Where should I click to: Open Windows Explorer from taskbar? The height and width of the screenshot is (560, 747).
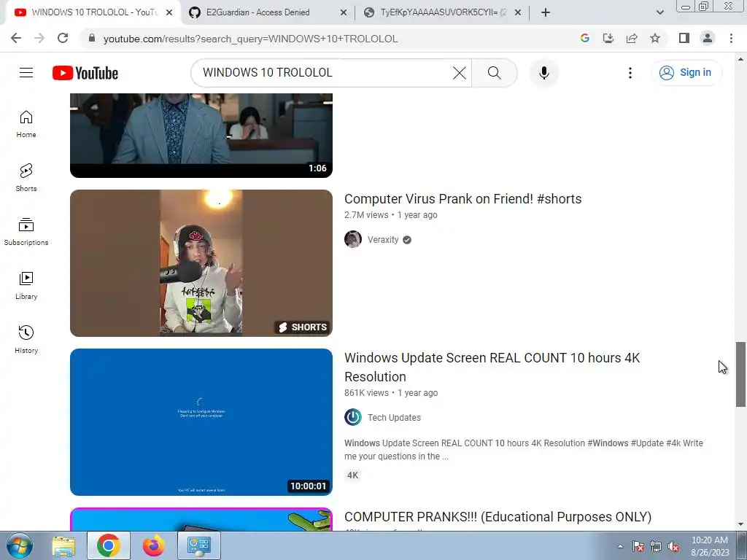click(x=63, y=545)
